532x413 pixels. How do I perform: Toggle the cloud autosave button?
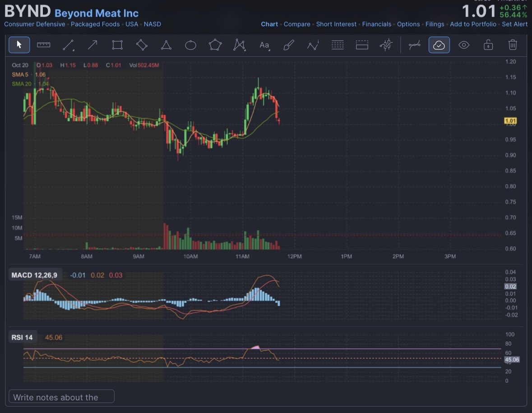439,45
